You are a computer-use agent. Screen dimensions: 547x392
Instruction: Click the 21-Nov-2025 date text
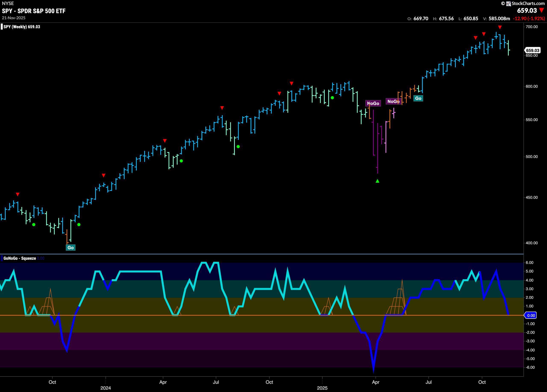click(13, 18)
